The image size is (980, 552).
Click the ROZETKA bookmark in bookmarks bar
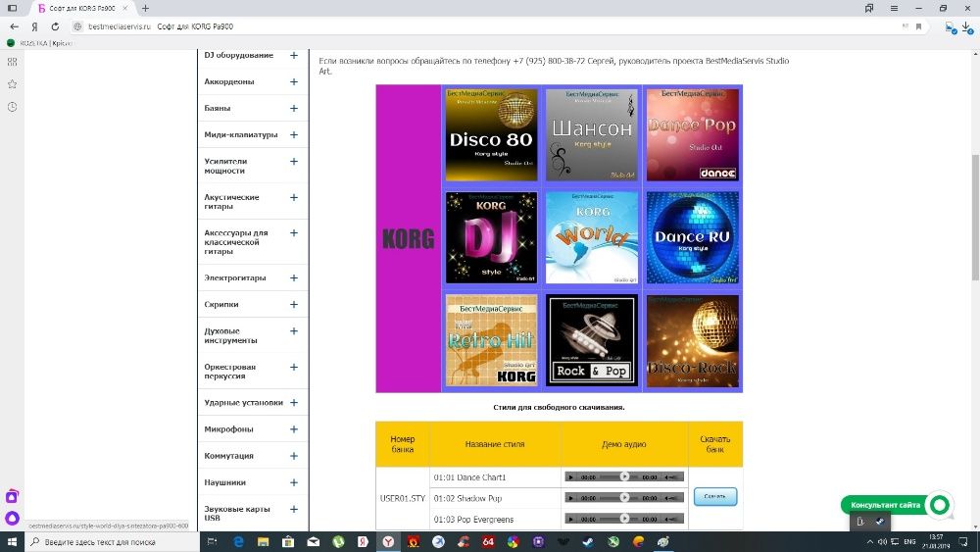click(40, 43)
